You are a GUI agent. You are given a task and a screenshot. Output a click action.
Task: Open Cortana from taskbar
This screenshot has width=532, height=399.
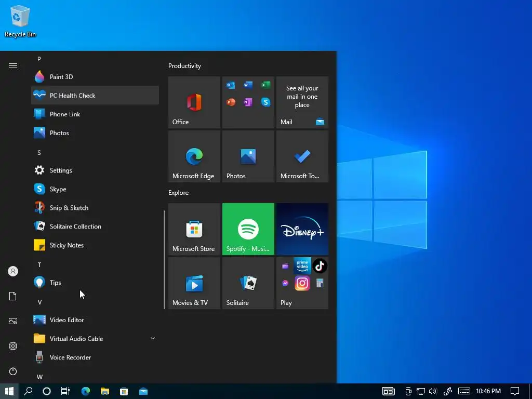click(47, 391)
